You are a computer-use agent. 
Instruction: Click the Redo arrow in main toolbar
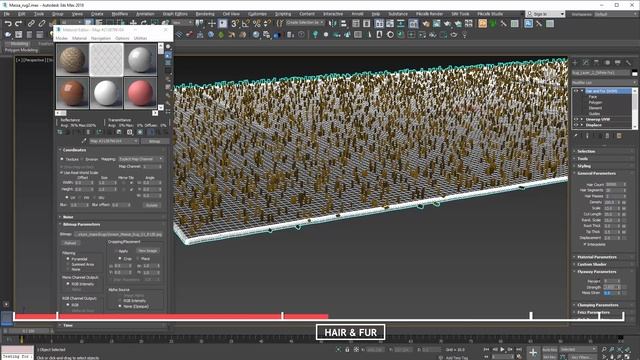[18, 24]
